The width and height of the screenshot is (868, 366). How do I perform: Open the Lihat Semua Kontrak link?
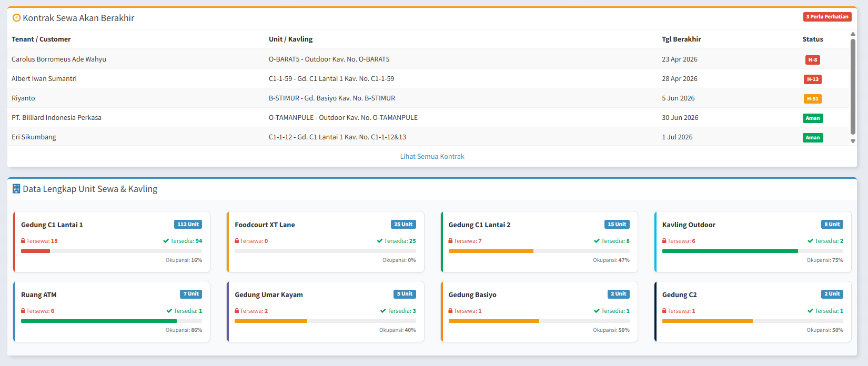point(432,156)
